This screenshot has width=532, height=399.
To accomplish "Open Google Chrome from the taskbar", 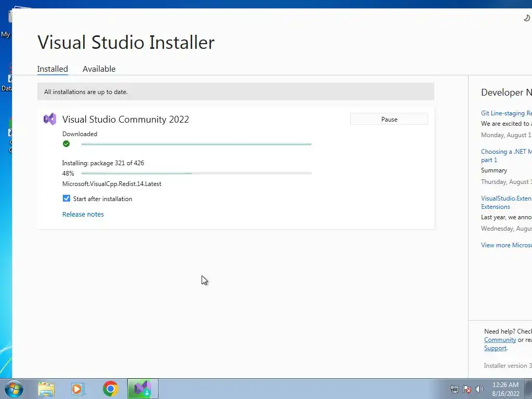I will 110,389.
